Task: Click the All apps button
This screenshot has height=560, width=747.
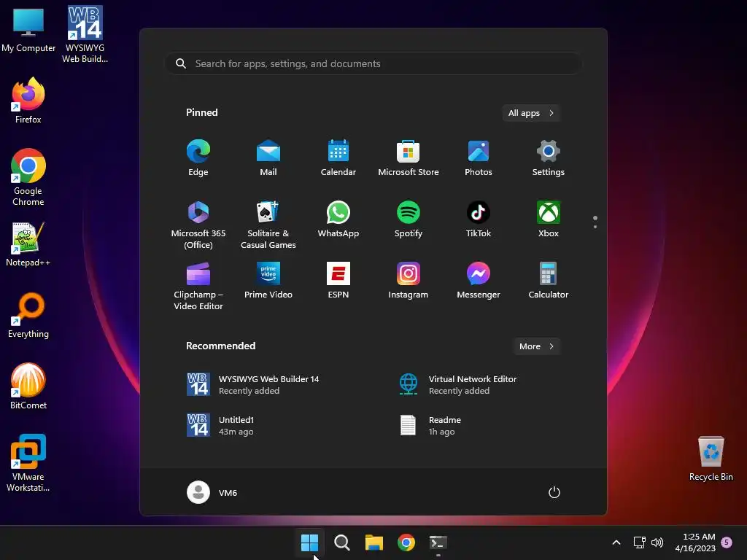Action: point(531,113)
